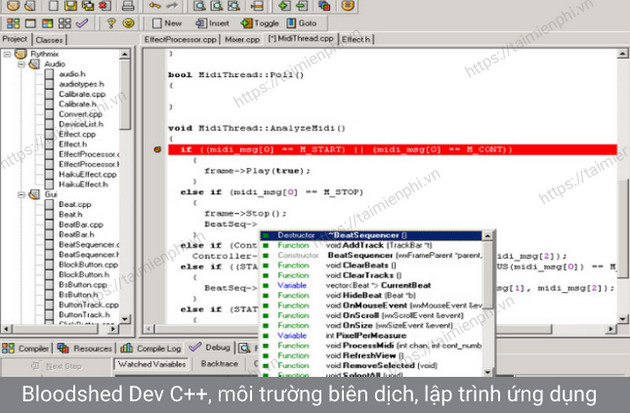Open the Compiler bottom tab
630x413 pixels.
26,348
